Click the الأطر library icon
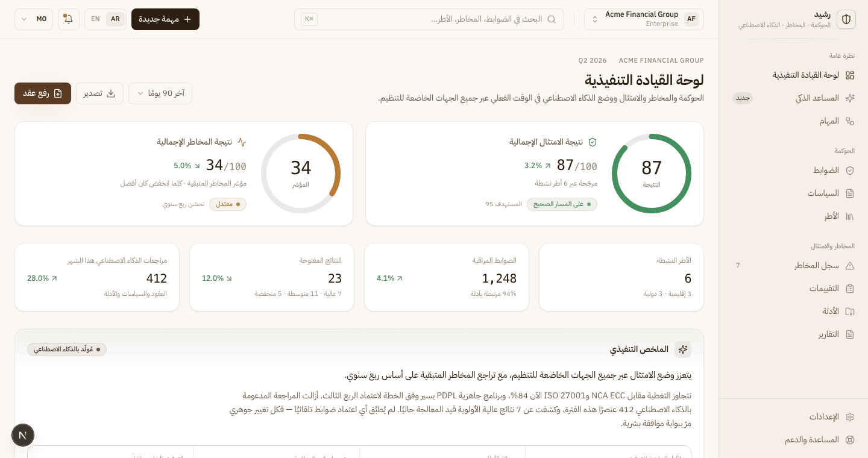The image size is (868, 458). pos(850,216)
